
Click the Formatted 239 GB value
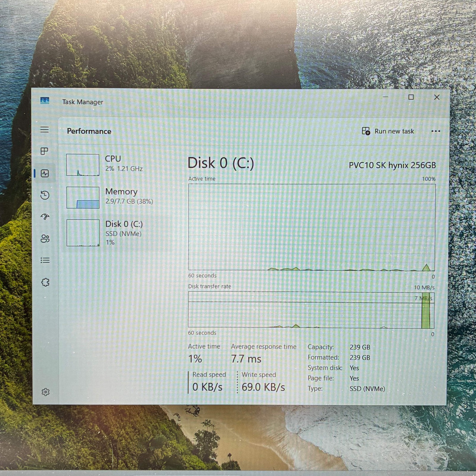coord(360,358)
